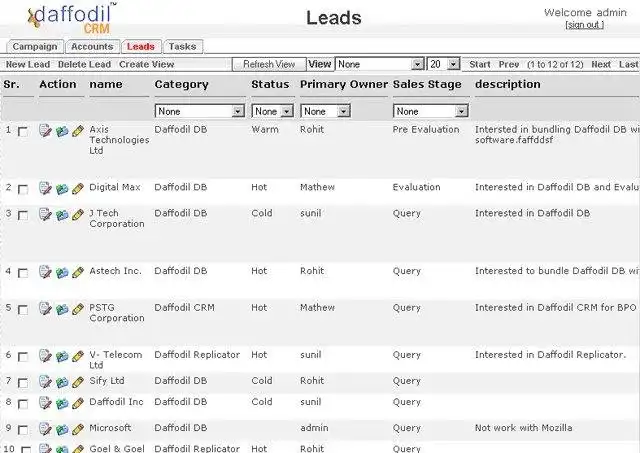Edit PSTG Corporation via yellow pencil icon
The image size is (640, 453).
click(78, 309)
